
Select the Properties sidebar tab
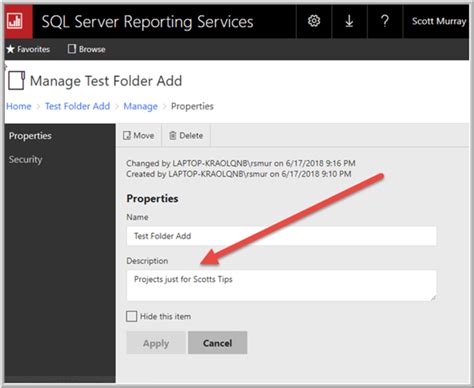point(60,136)
